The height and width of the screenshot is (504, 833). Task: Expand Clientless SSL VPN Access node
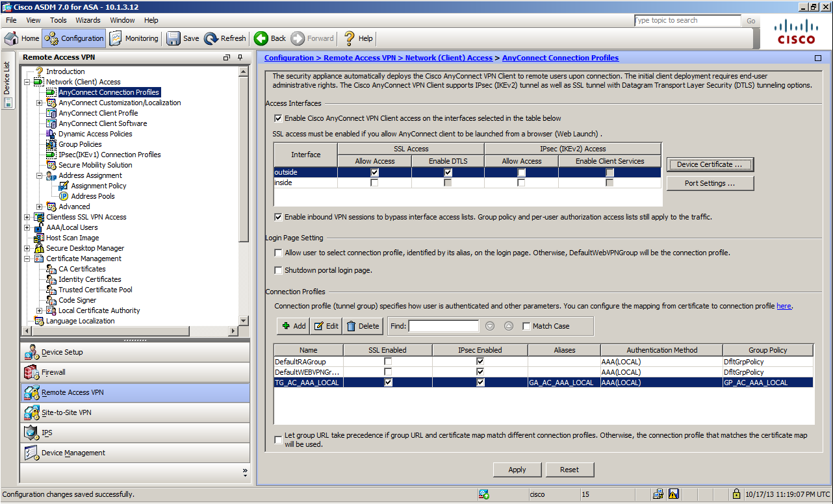click(27, 217)
